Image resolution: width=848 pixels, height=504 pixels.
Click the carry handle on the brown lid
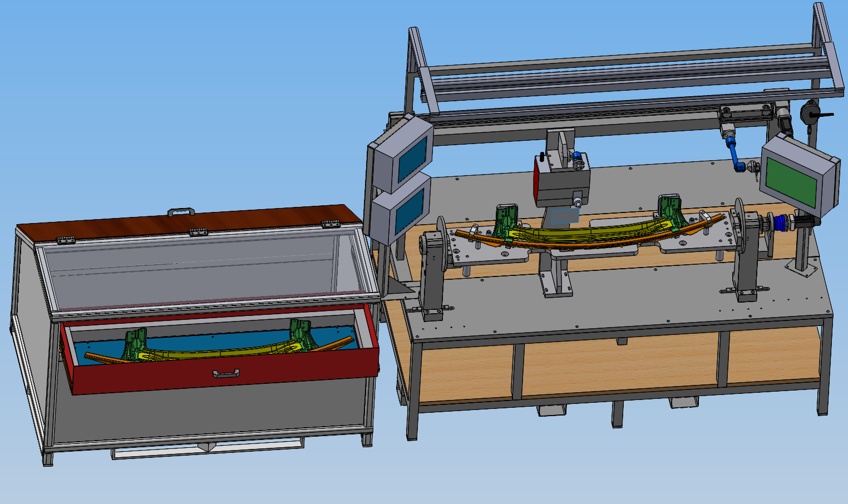point(181,212)
